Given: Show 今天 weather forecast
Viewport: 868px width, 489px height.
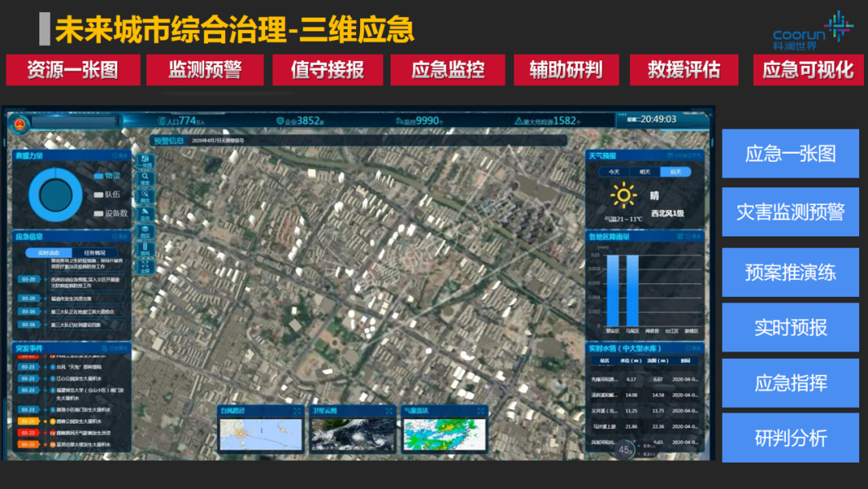Looking at the screenshot, I should (615, 172).
